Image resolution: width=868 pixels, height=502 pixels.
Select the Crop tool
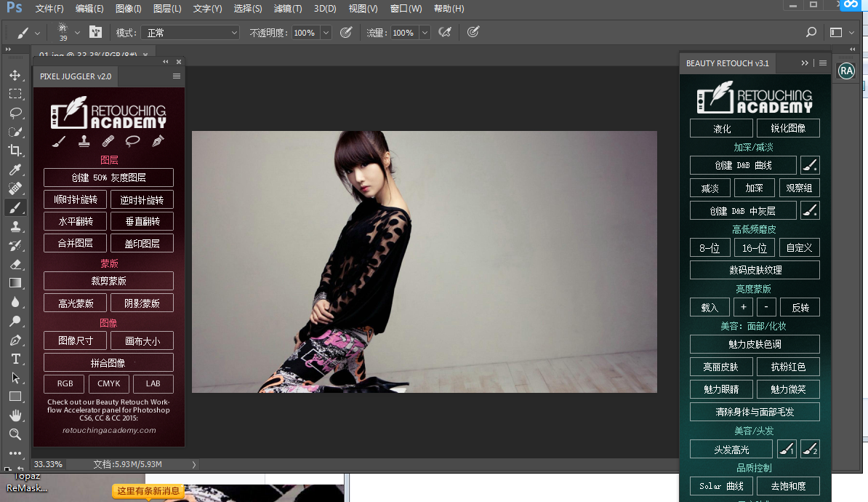click(15, 151)
